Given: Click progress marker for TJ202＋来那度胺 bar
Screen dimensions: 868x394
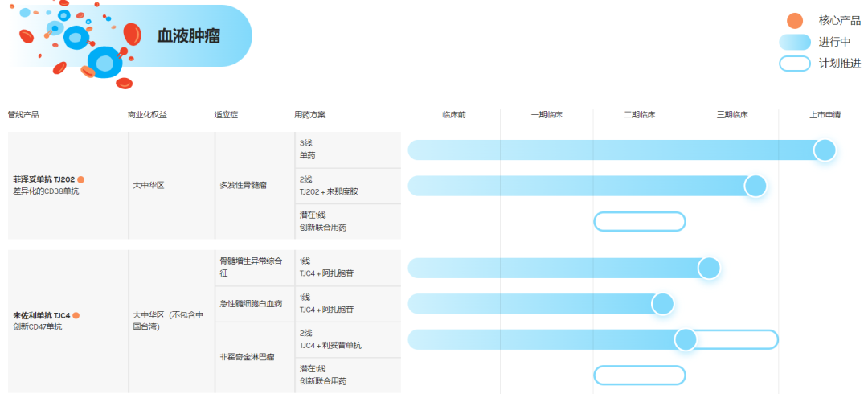Looking at the screenshot, I should pos(755,186).
